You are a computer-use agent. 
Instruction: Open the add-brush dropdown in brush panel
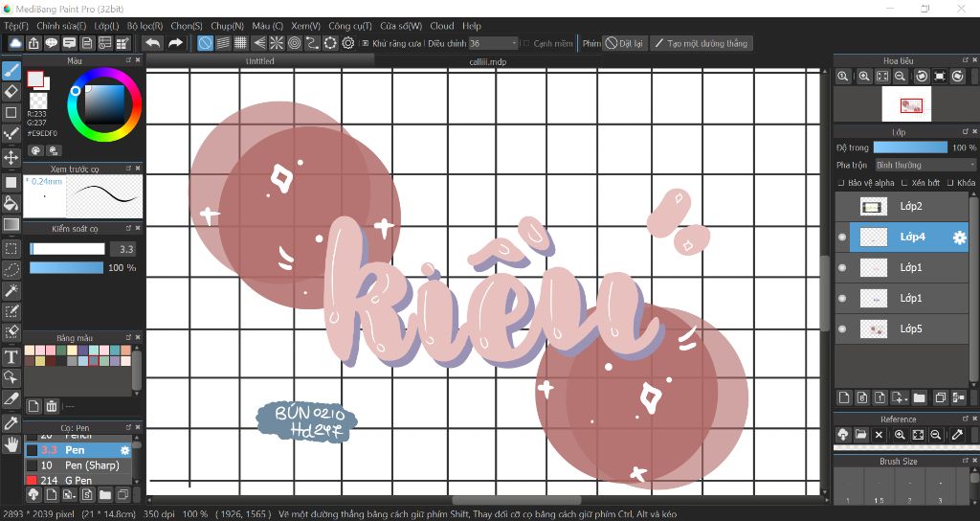[69, 495]
